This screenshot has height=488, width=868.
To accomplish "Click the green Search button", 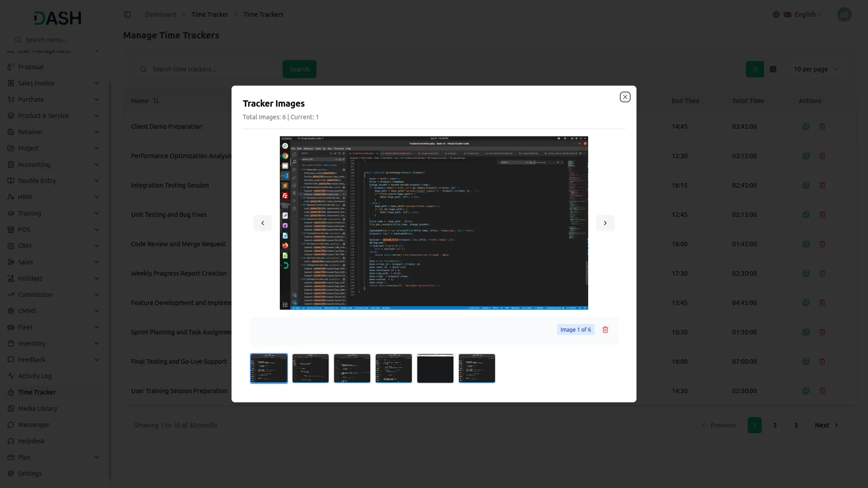I will (299, 69).
